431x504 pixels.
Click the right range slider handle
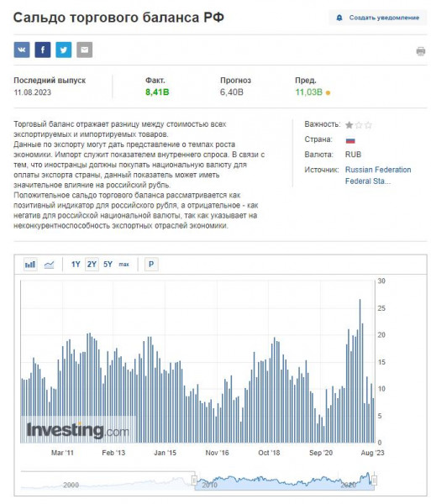click(374, 480)
